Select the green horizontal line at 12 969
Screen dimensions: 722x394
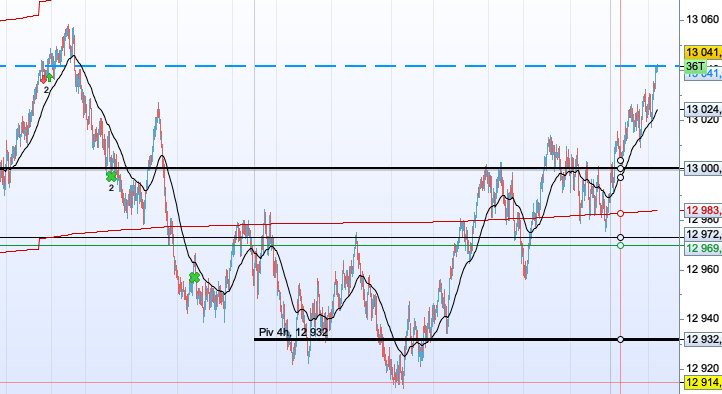click(x=340, y=245)
